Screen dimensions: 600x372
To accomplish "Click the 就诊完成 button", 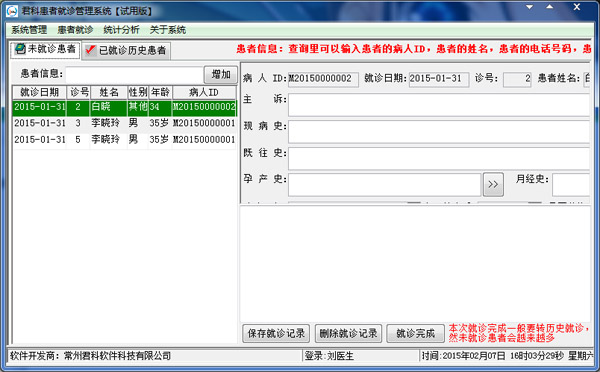I will (416, 333).
